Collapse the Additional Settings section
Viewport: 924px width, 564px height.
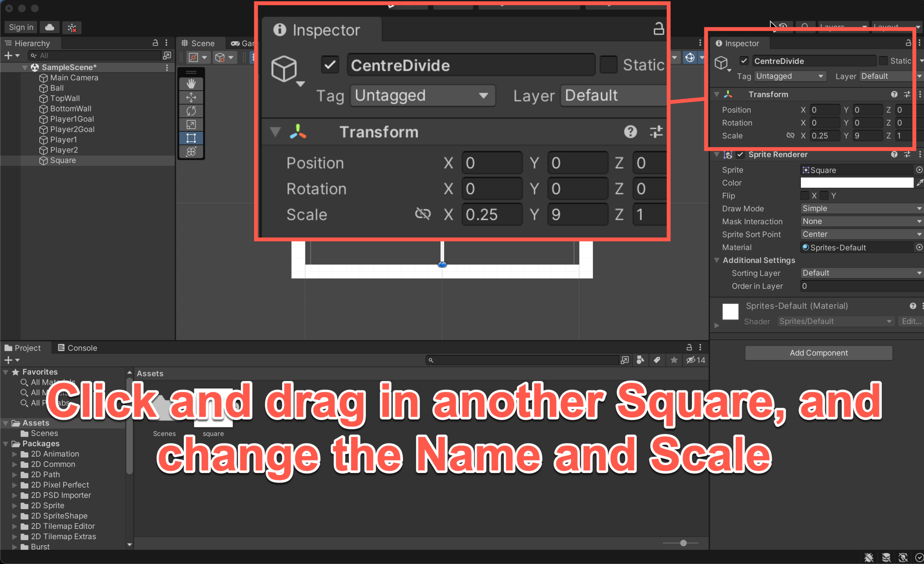click(x=717, y=260)
